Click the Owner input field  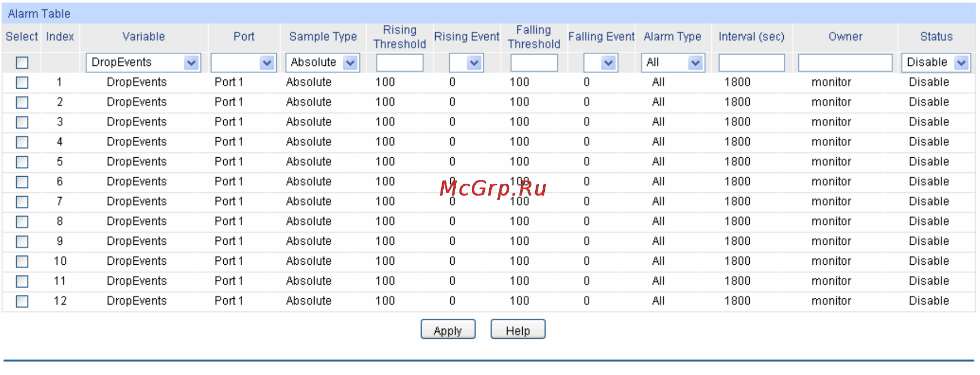(x=845, y=63)
